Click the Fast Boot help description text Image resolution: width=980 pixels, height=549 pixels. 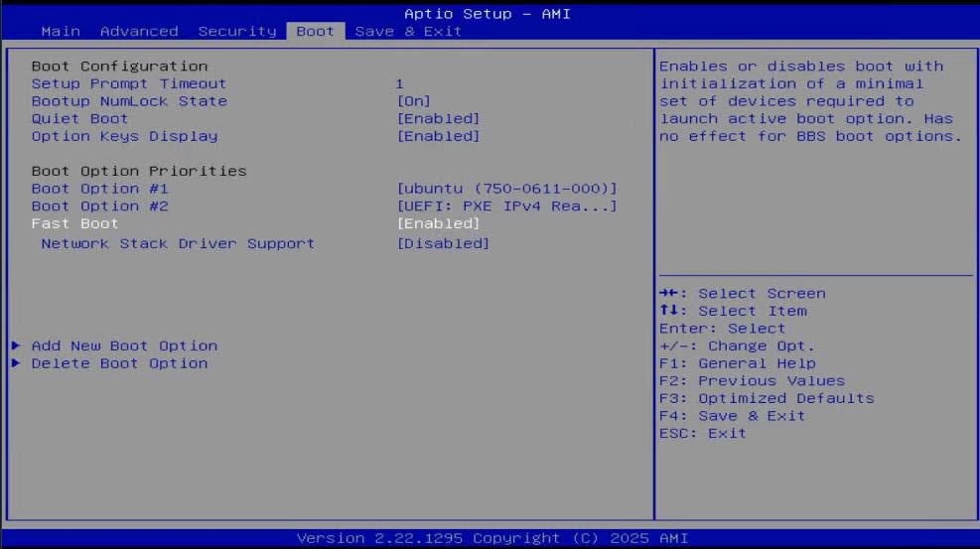coord(810,101)
